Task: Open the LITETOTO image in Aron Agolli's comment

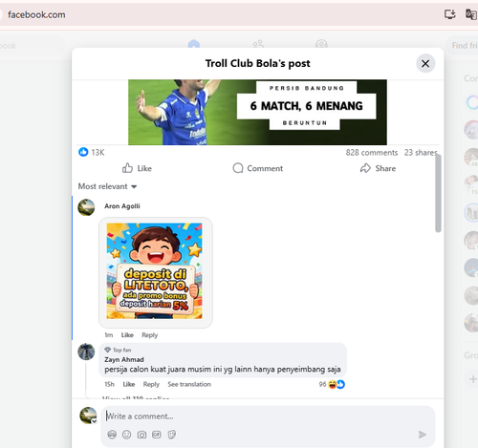Action: [x=155, y=271]
